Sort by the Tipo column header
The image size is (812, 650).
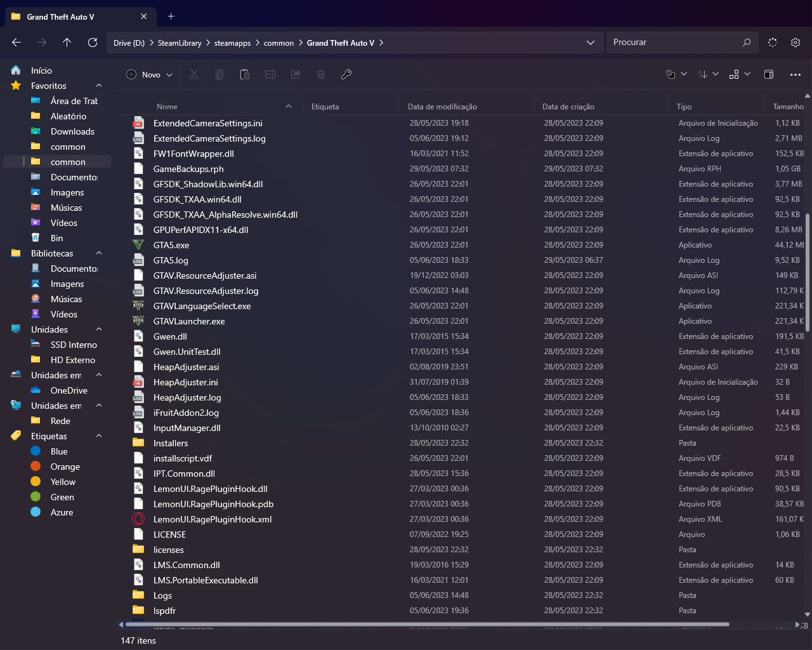(684, 107)
